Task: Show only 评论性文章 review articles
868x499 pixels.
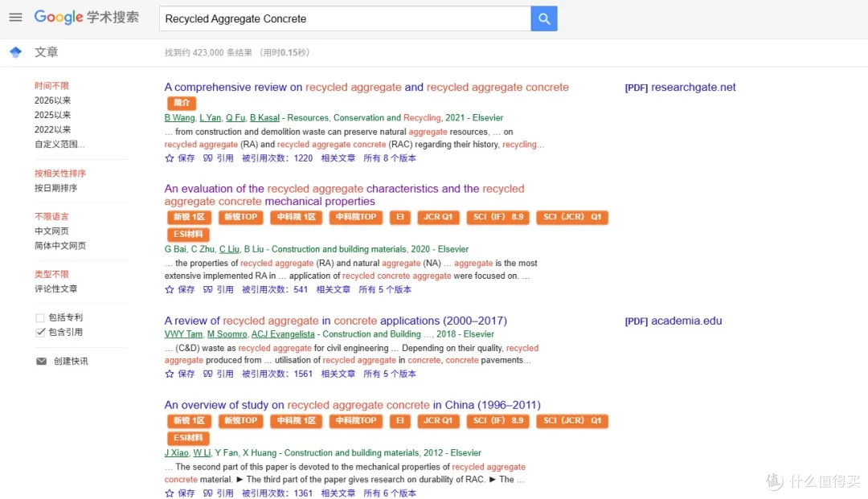Action: coord(56,288)
